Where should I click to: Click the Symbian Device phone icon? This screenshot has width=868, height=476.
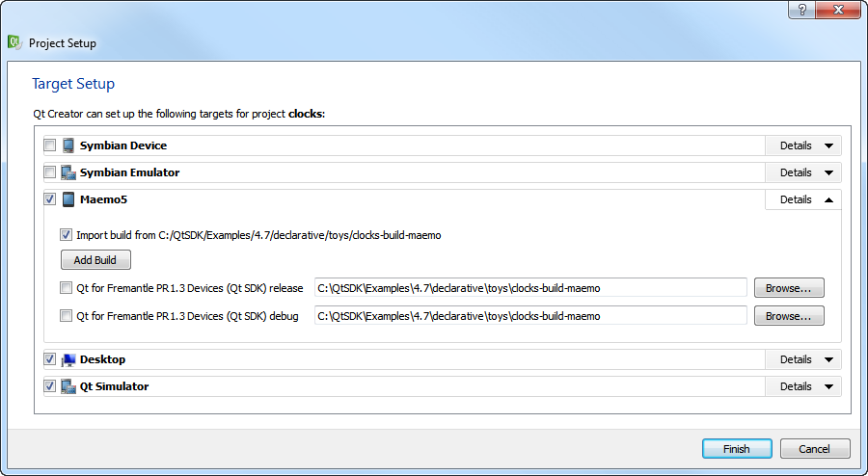coord(68,145)
